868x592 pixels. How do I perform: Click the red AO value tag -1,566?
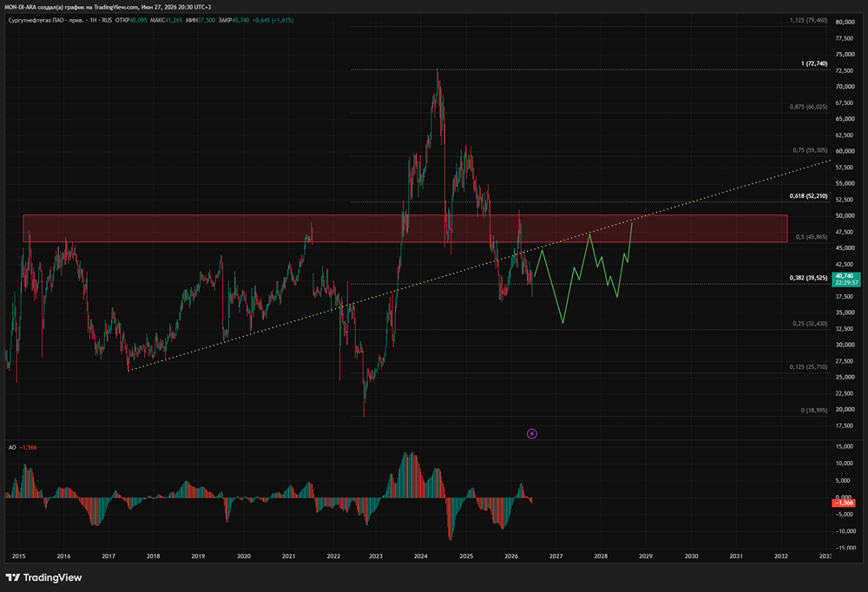(x=844, y=503)
